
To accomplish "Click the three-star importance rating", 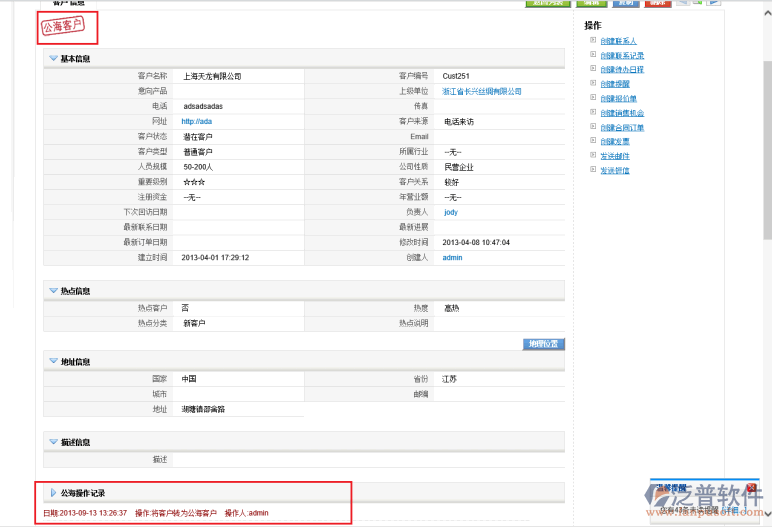I will click(194, 182).
